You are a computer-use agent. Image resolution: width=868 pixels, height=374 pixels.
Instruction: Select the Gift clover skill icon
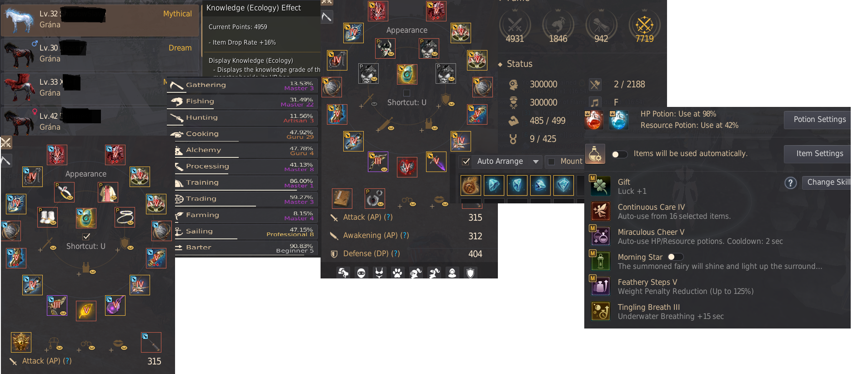tap(600, 186)
